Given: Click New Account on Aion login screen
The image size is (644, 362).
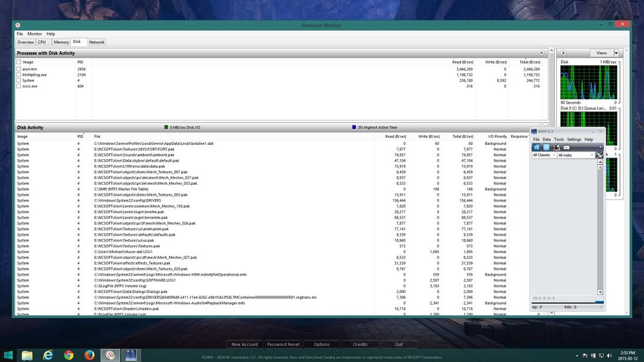Looking at the screenshot, I should [x=245, y=345].
